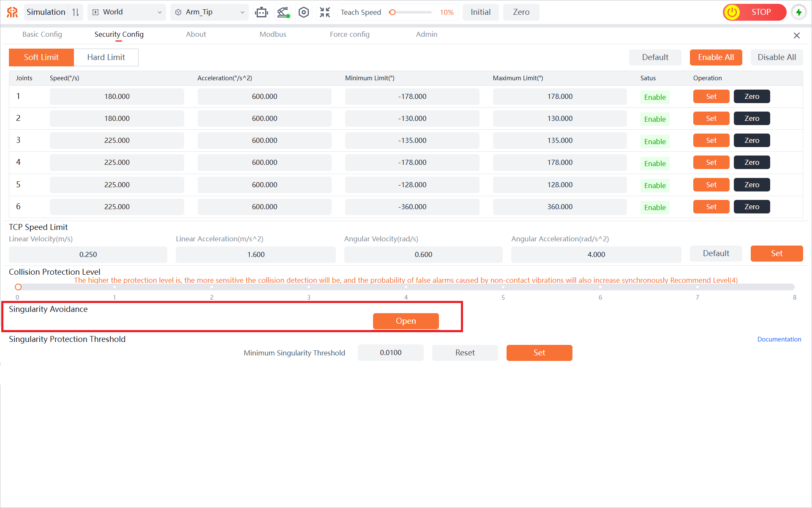Switch to Hard Limit mode
The width and height of the screenshot is (812, 508).
(x=106, y=57)
